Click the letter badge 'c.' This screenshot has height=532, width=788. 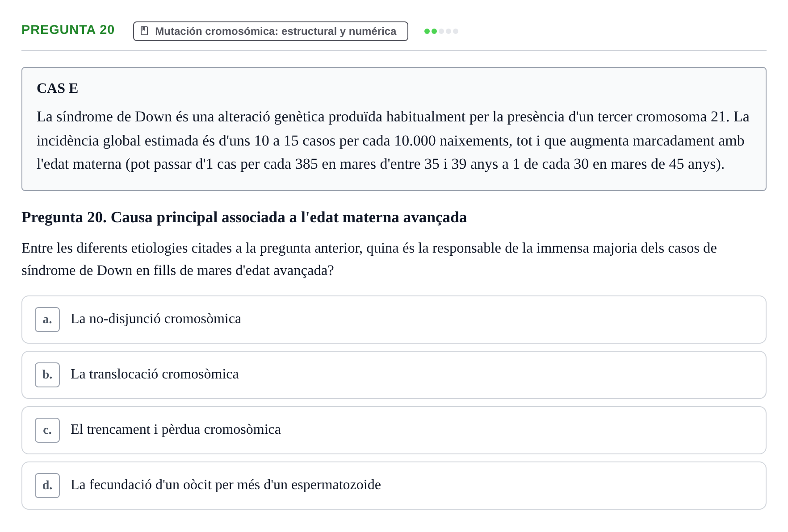click(47, 430)
